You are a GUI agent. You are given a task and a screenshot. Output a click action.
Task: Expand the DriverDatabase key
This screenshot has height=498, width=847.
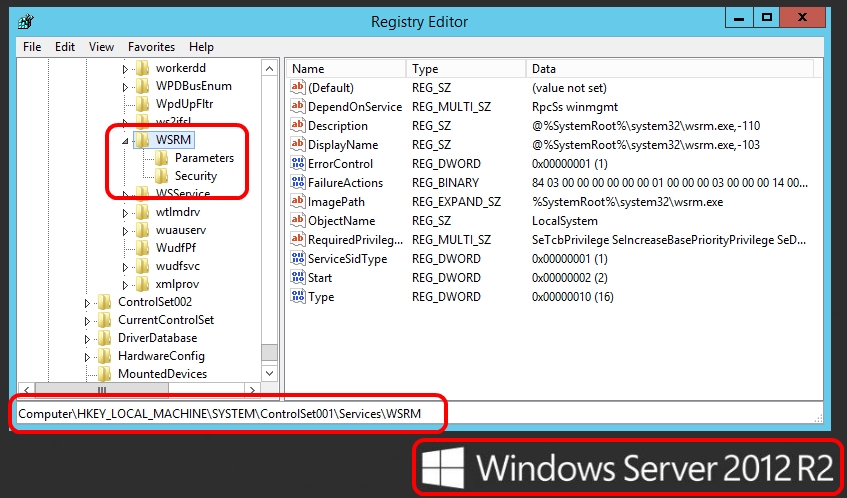[x=87, y=339]
